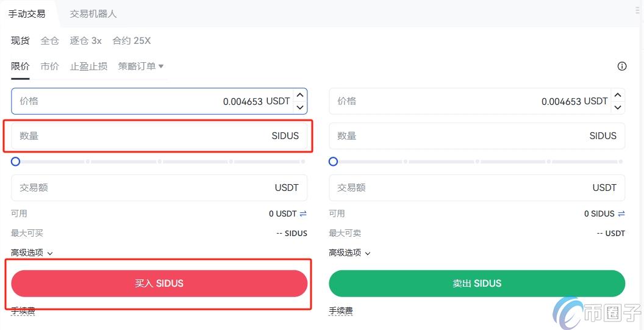Choose 限价 order type
The image size is (644, 330).
[x=20, y=66]
